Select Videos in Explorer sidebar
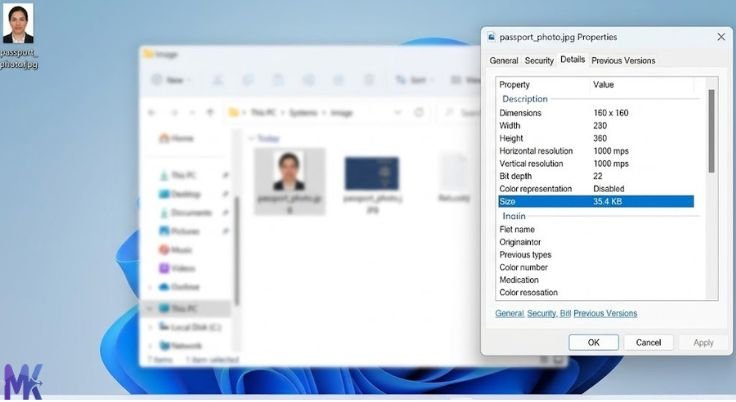This screenshot has height=402, width=736. (x=177, y=268)
